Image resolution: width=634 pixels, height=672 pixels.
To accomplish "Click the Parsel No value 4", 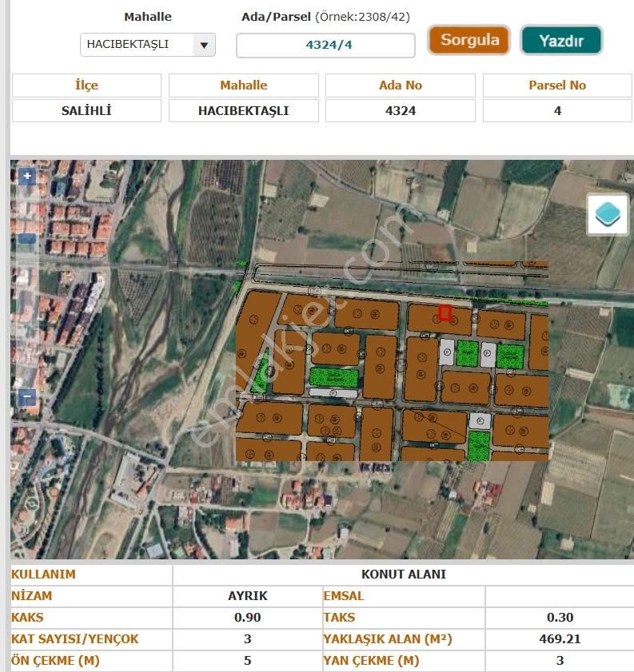I will coord(557,111).
